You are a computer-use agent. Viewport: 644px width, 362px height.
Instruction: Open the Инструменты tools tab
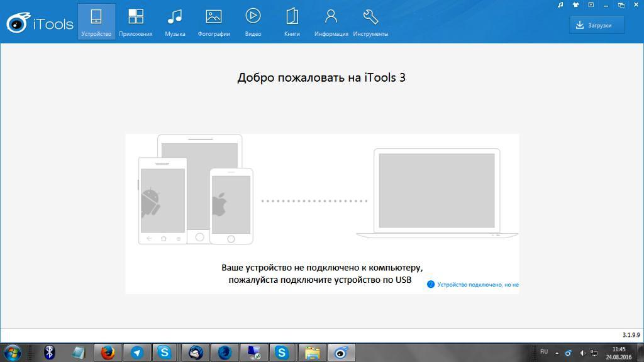pos(370,22)
